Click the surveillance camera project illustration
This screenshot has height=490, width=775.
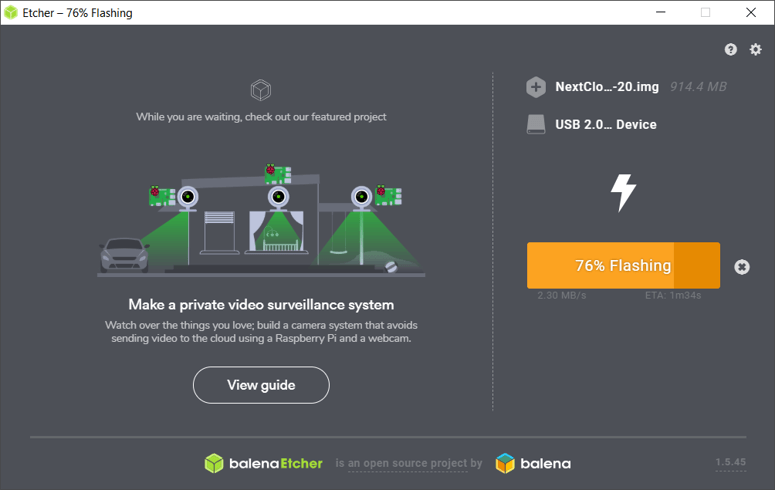261,222
